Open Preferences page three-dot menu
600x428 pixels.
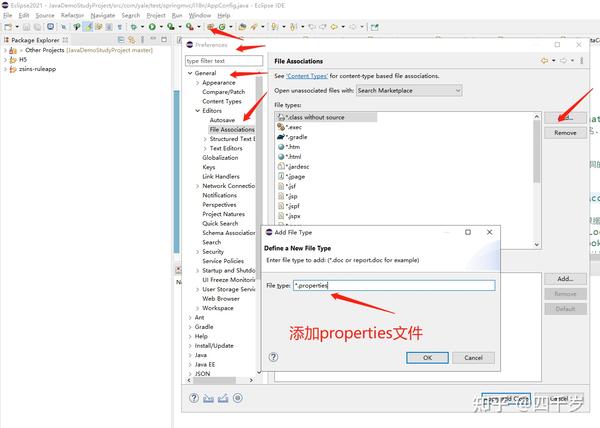tap(582, 60)
